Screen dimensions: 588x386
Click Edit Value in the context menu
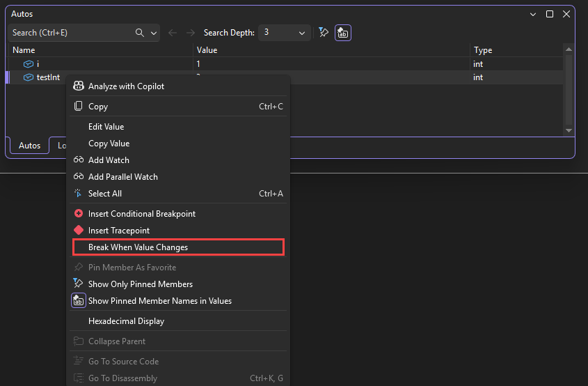[106, 127]
